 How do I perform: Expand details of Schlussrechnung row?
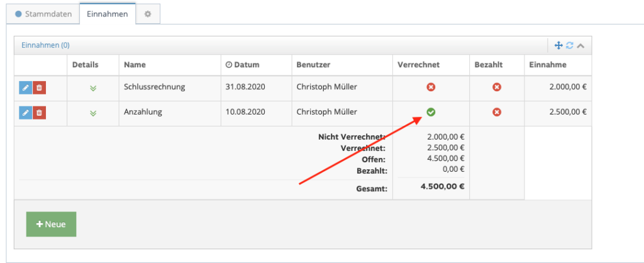(93, 88)
